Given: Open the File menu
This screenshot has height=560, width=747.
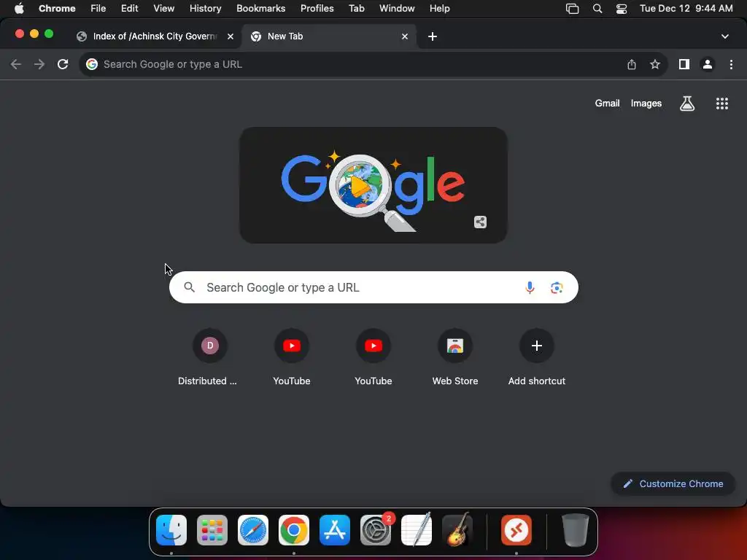Looking at the screenshot, I should [x=98, y=8].
